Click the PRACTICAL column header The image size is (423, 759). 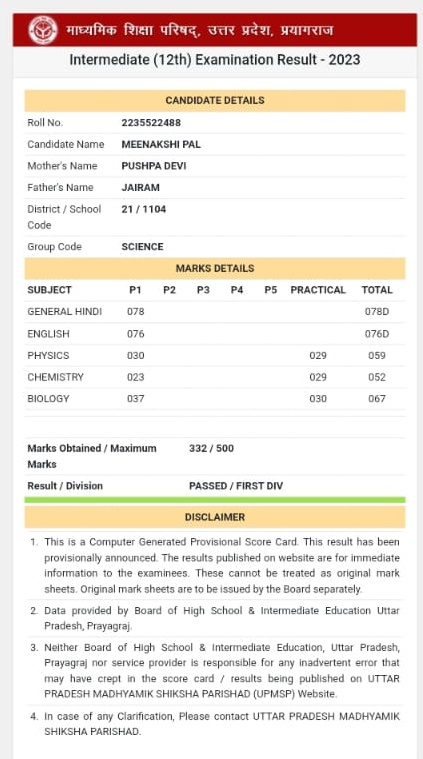coord(318,290)
